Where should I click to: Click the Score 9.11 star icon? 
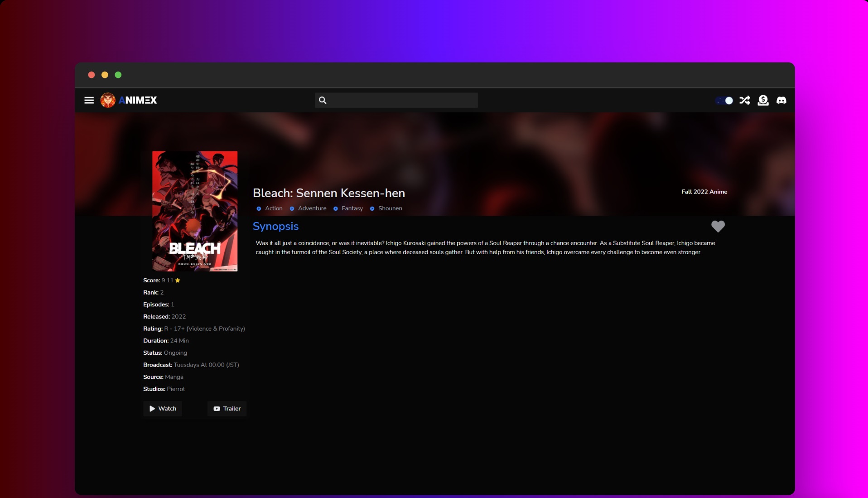pos(178,280)
